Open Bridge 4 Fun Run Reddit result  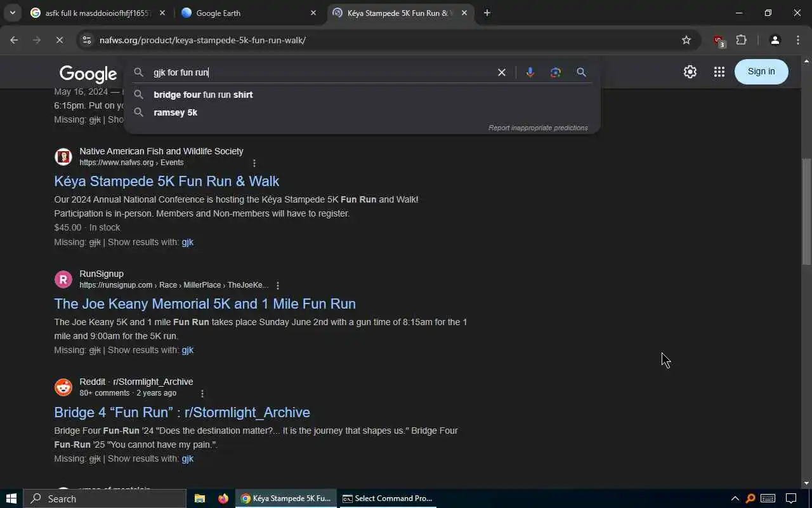[182, 412]
